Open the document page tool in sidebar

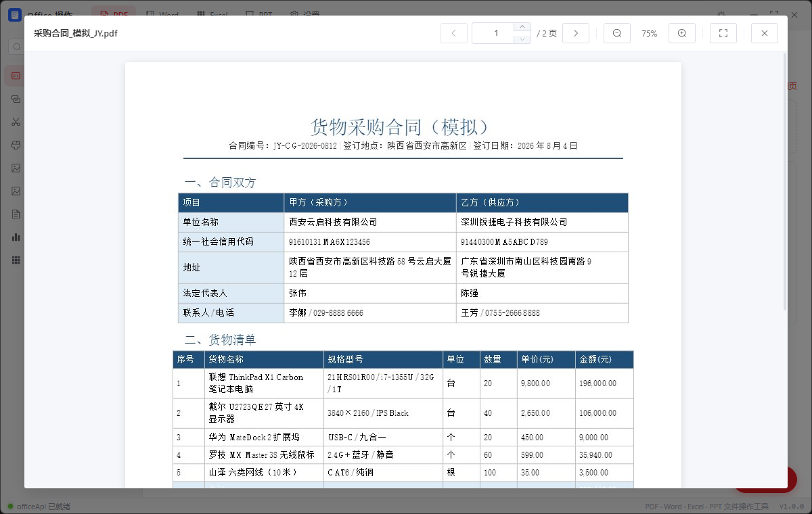tap(16, 214)
